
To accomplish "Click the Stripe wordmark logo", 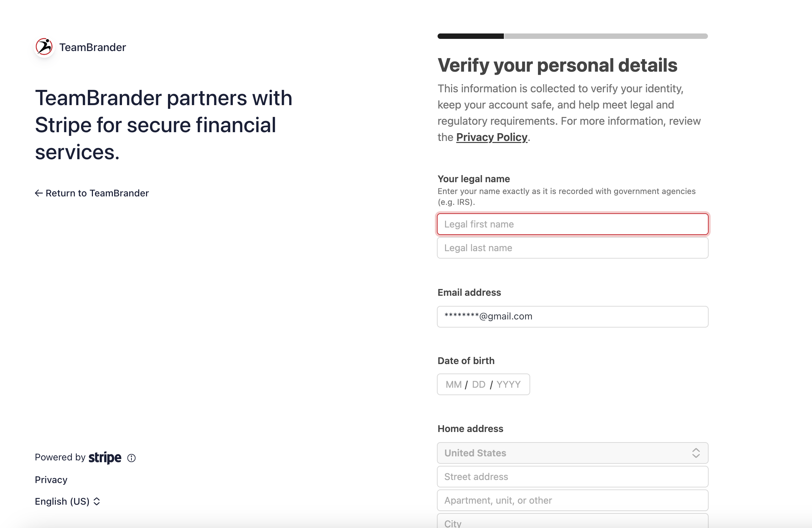I will pyautogui.click(x=105, y=457).
